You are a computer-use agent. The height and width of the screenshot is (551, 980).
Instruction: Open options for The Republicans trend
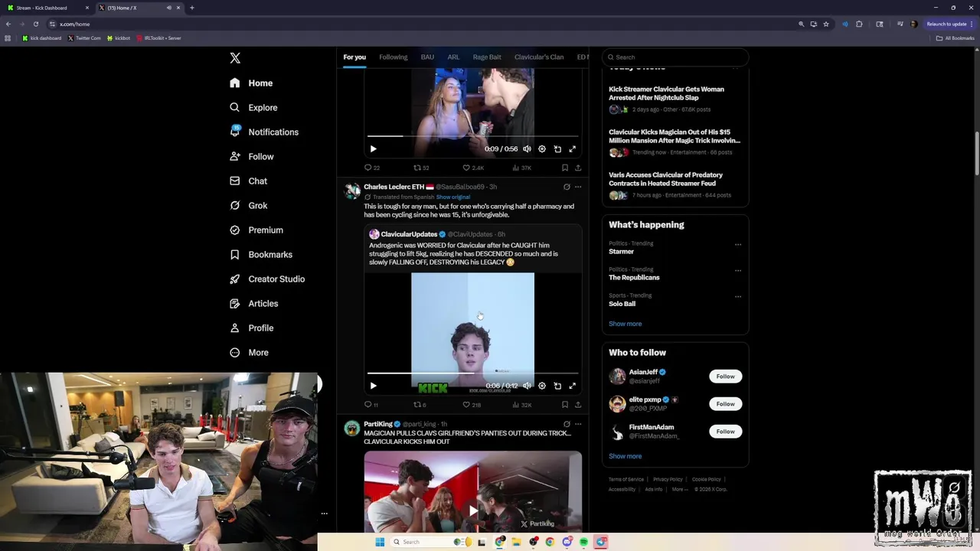click(x=738, y=271)
